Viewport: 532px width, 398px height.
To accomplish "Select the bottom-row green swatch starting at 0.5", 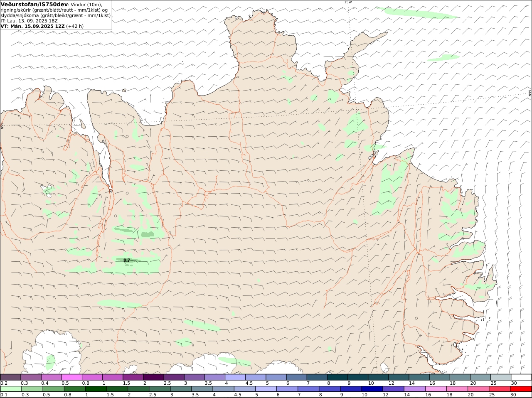I will click(x=54, y=389).
